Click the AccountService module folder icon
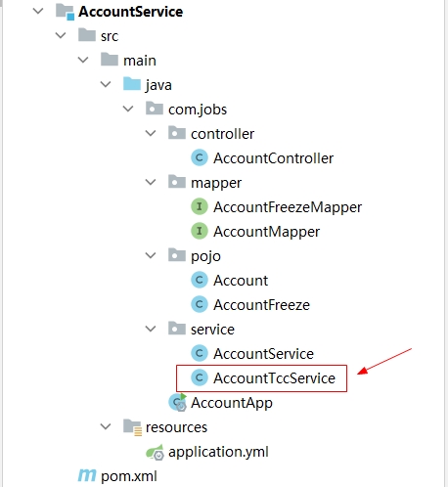 click(65, 12)
